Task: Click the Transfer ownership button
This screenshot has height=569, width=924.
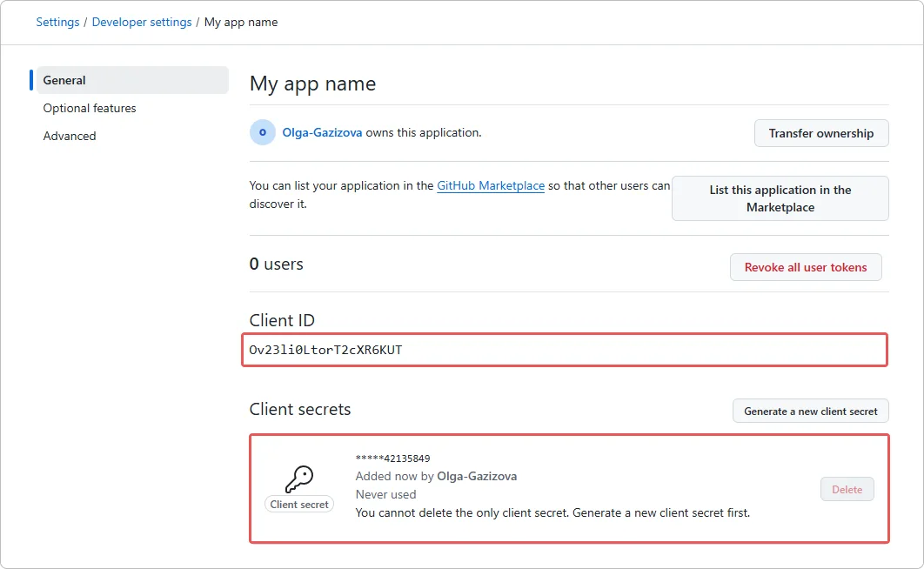Action: [x=820, y=133]
